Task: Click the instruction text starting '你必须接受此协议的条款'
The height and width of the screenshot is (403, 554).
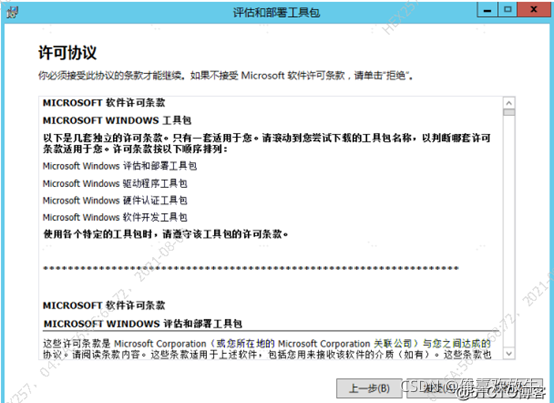Action: [x=225, y=76]
